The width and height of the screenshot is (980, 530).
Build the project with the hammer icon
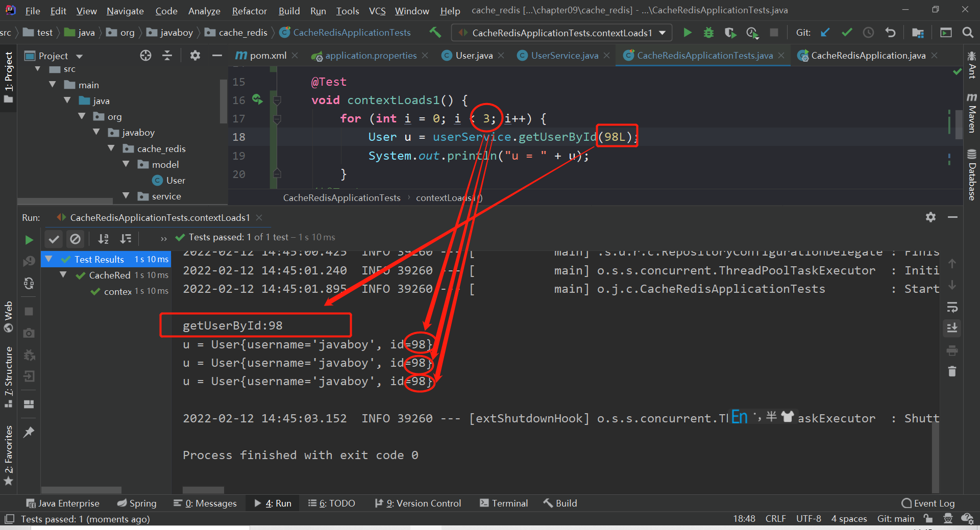point(435,32)
